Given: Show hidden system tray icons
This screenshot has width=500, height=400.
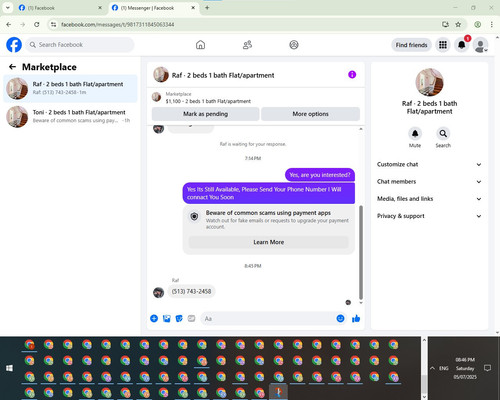Looking at the screenshot, I should pyautogui.click(x=432, y=368).
